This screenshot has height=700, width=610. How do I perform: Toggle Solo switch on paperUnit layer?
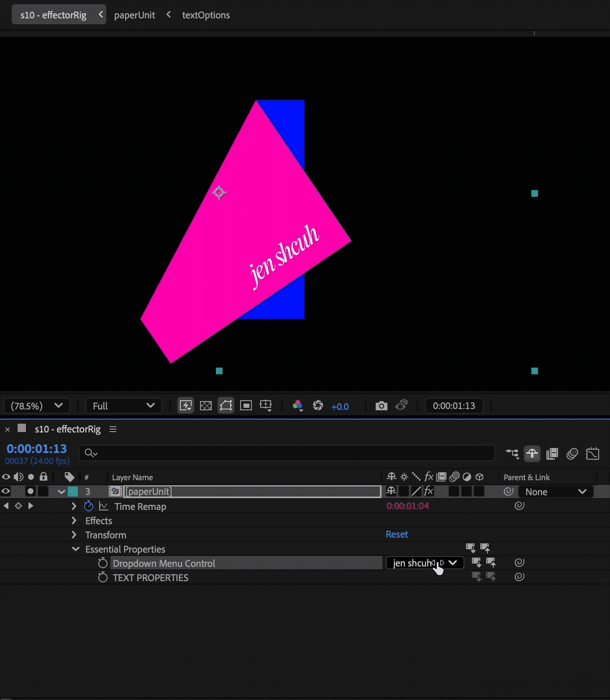click(30, 491)
